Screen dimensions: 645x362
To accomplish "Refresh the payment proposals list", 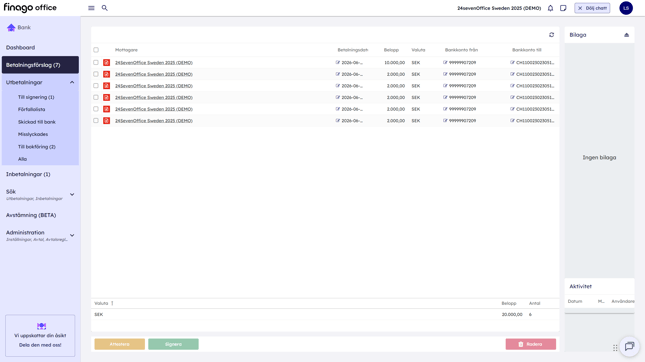I will (552, 35).
